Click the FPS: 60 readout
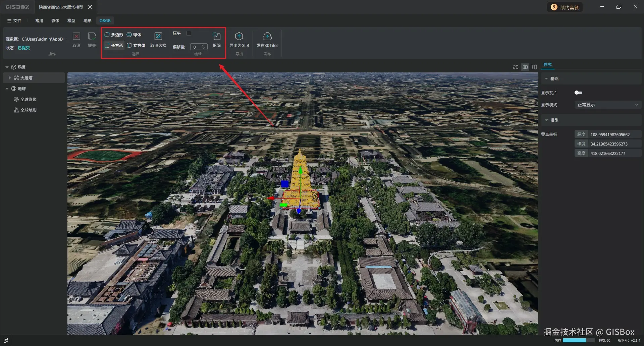 (604, 340)
